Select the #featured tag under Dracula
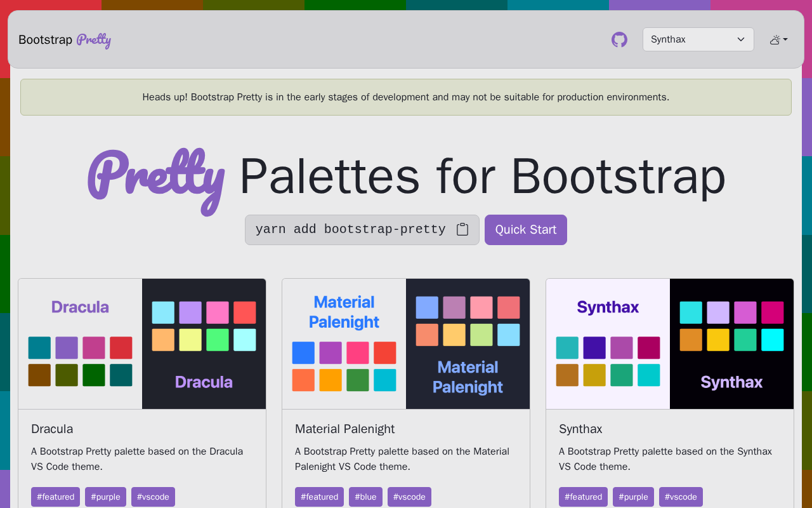 pos(56,497)
